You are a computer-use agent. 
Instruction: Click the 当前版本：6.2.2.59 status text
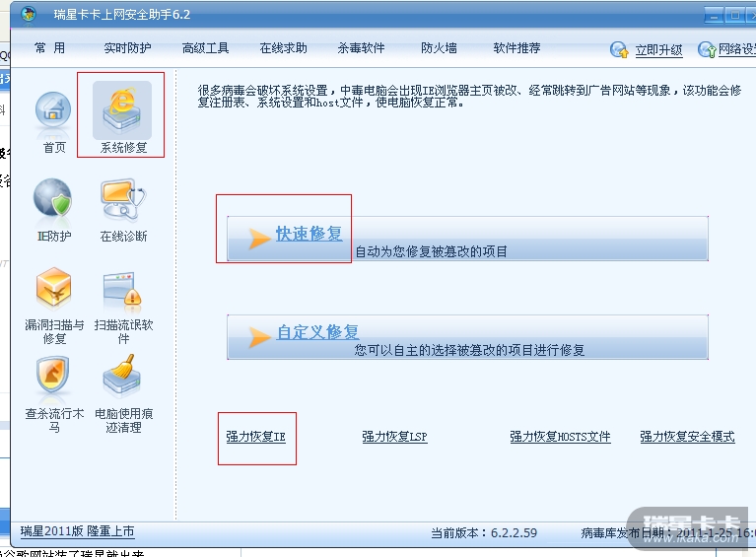click(484, 533)
